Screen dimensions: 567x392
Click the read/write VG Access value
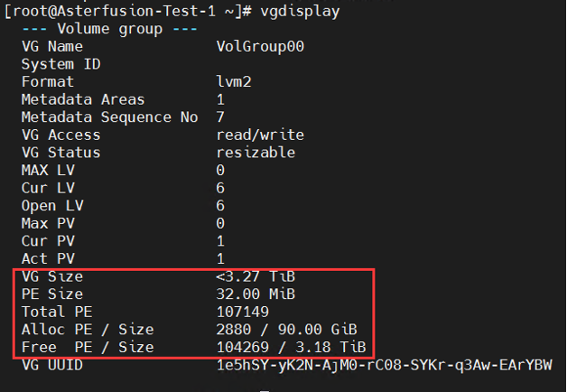(259, 135)
